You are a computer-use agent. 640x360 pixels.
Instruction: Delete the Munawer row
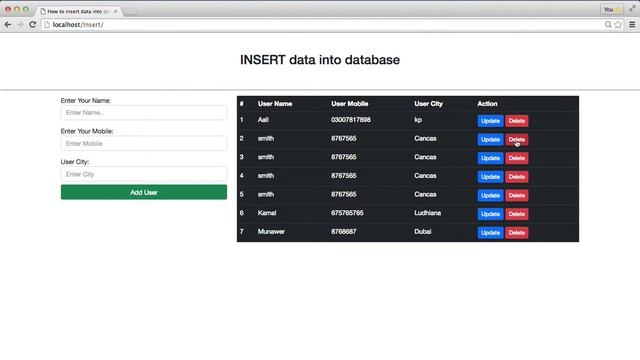(517, 233)
